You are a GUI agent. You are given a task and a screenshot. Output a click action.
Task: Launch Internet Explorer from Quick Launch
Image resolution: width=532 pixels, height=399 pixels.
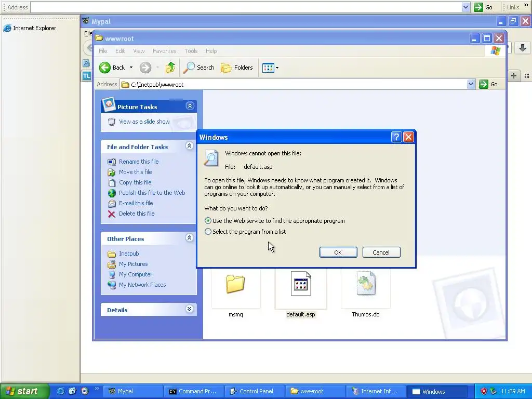click(60, 391)
